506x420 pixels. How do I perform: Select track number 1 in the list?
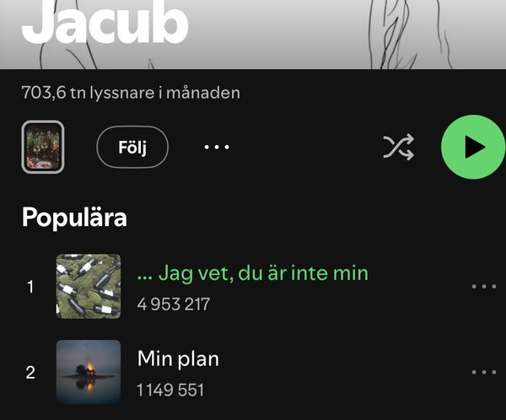(x=30, y=287)
